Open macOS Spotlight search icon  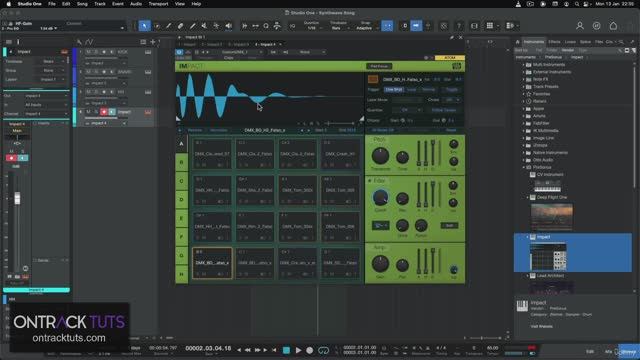576,4
